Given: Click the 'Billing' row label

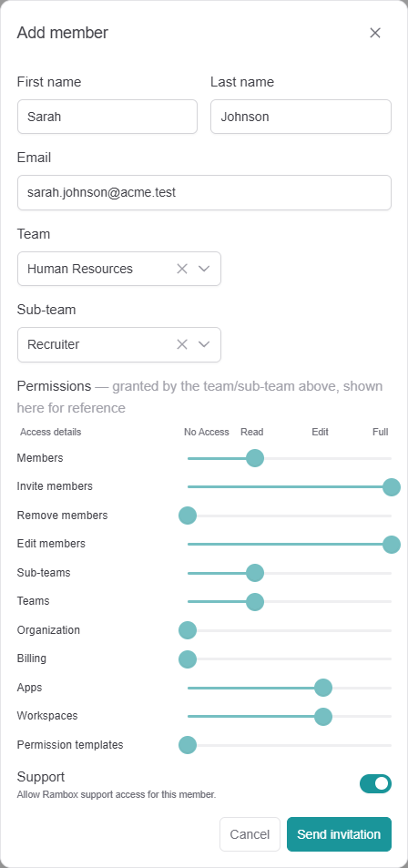Looking at the screenshot, I should click(x=32, y=659).
